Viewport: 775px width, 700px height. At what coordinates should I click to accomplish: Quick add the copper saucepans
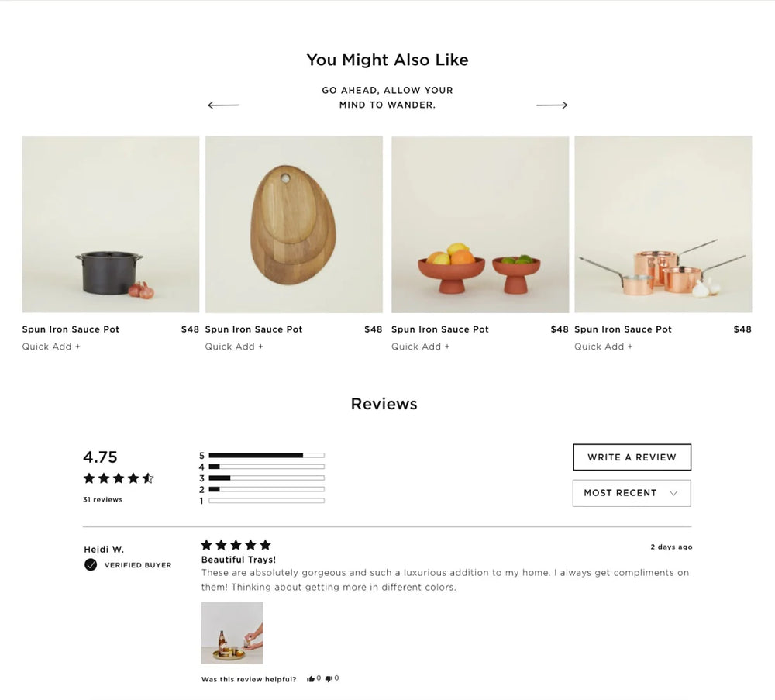click(x=603, y=347)
